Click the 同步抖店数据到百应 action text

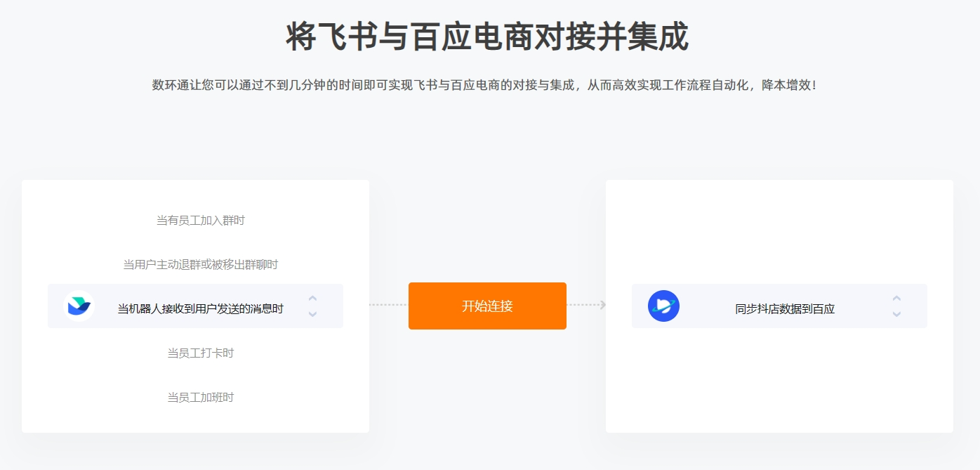[785, 308]
